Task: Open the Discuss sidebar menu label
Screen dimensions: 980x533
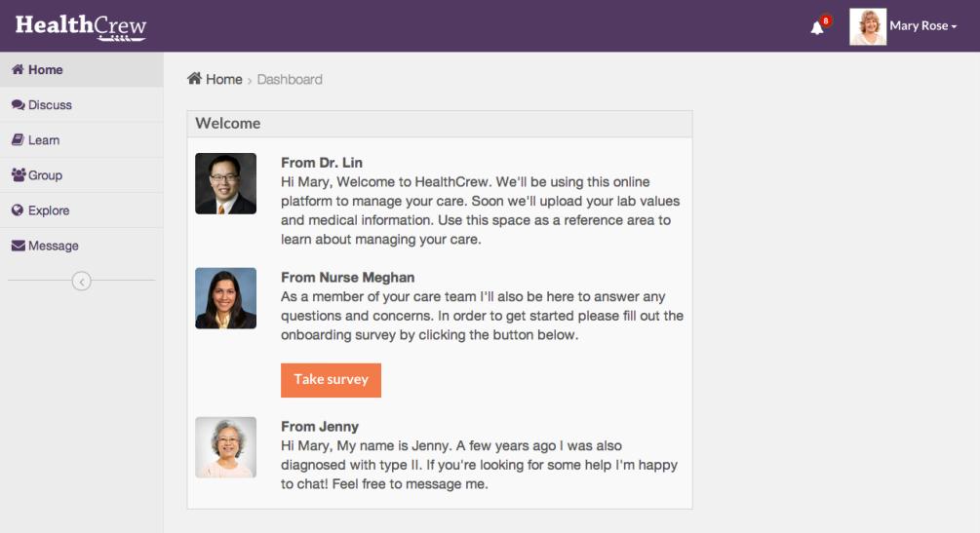Action: [50, 105]
